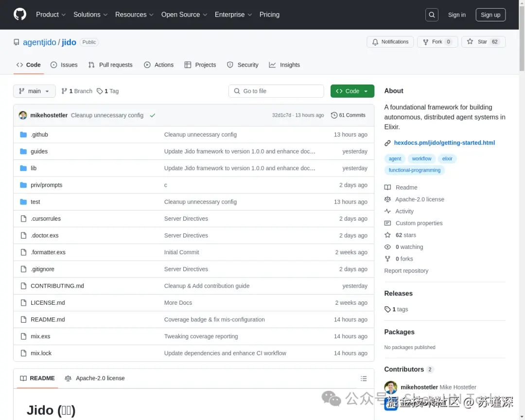Click the eye icon next to 0 watching
The image size is (525, 420).
pos(387,247)
